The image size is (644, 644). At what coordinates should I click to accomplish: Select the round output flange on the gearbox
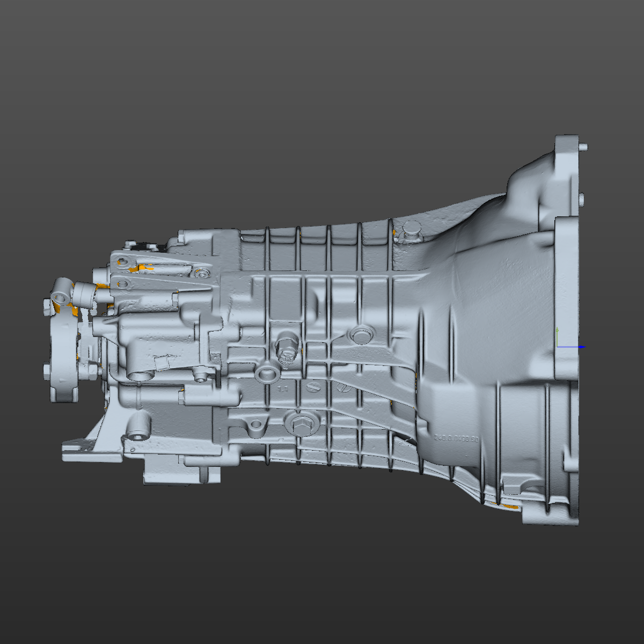point(63,353)
